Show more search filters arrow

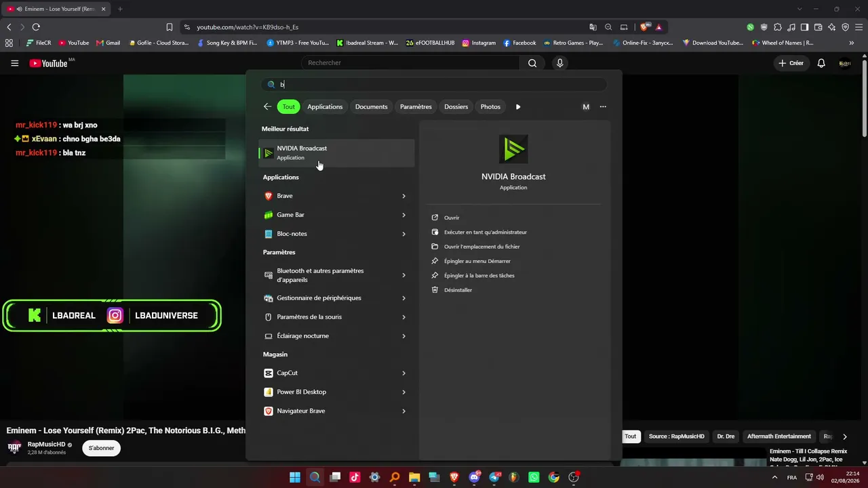(x=518, y=106)
